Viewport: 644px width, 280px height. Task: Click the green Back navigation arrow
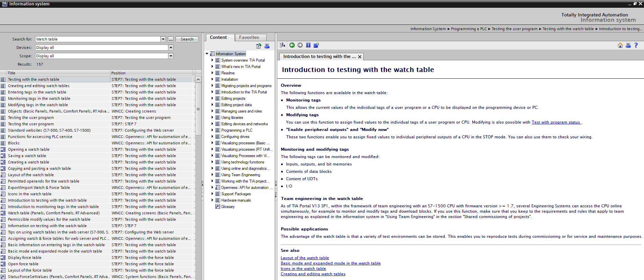pos(292,45)
